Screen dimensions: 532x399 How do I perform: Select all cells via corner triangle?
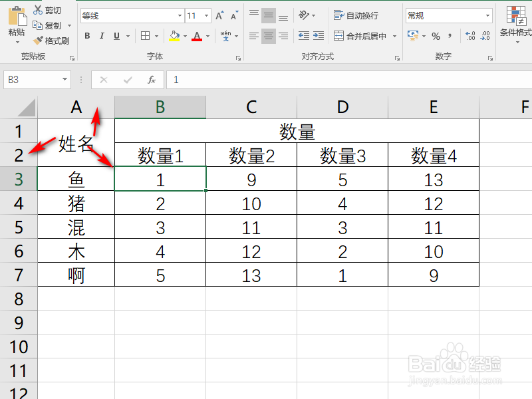tap(27, 108)
